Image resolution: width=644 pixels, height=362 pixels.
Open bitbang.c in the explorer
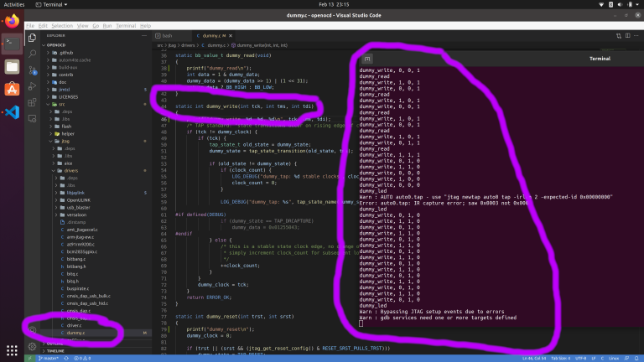pos(76,259)
